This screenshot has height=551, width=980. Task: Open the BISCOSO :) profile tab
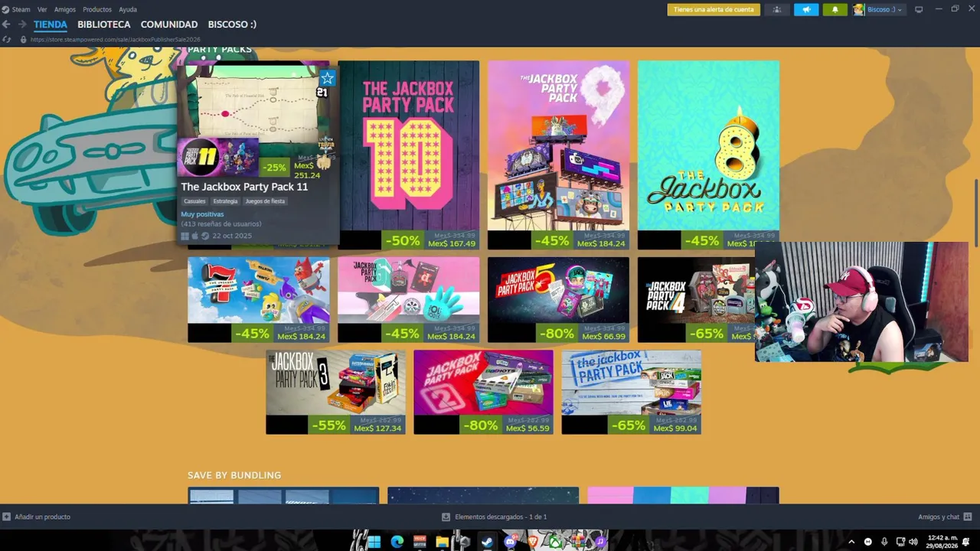point(232,24)
